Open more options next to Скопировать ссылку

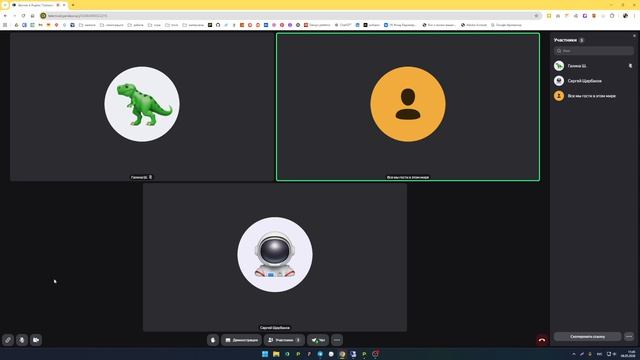point(629,337)
